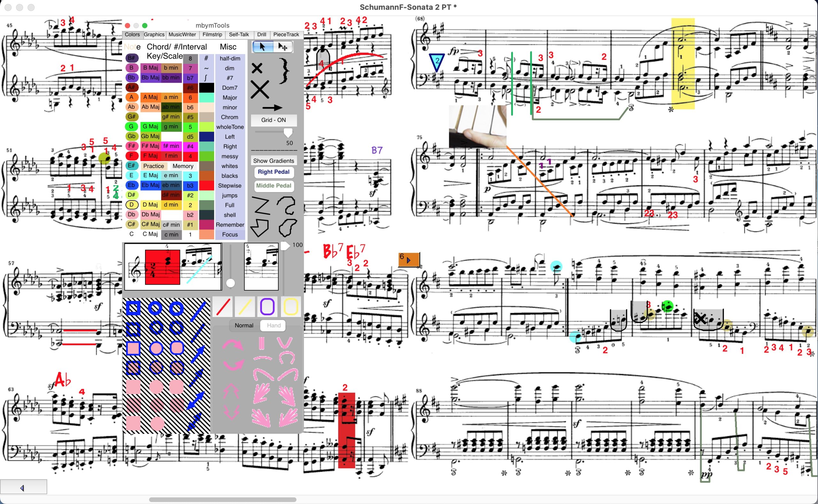Select the G Maj color swatch

pyautogui.click(x=150, y=126)
